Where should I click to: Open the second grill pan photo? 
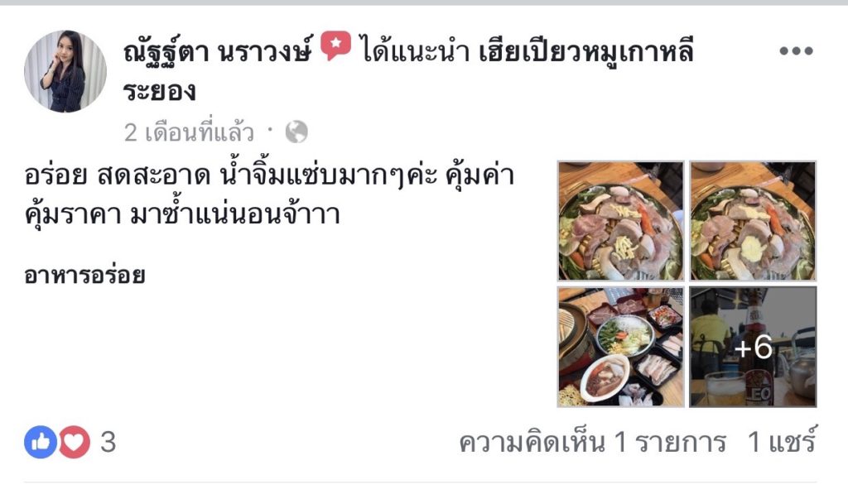click(x=753, y=221)
